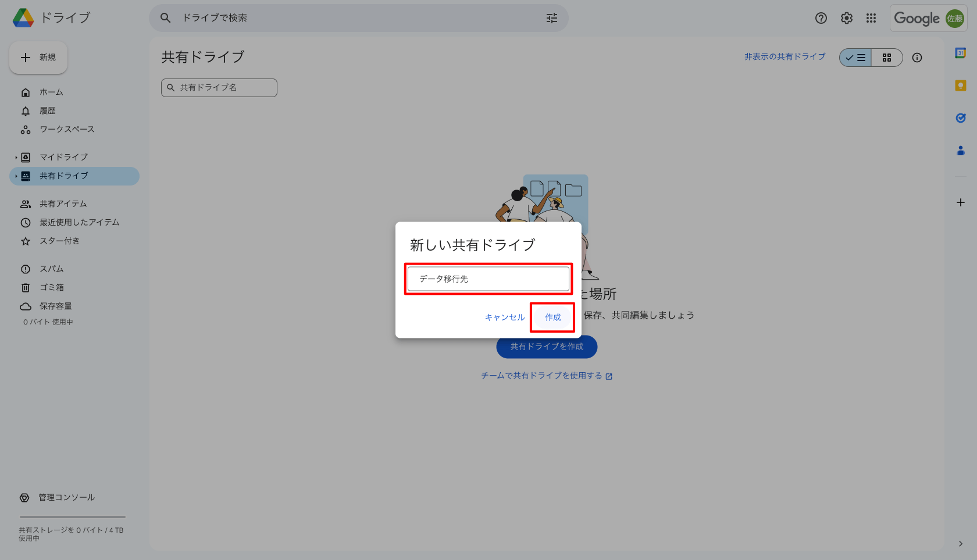Click the shared drive name input field

[x=488, y=279]
